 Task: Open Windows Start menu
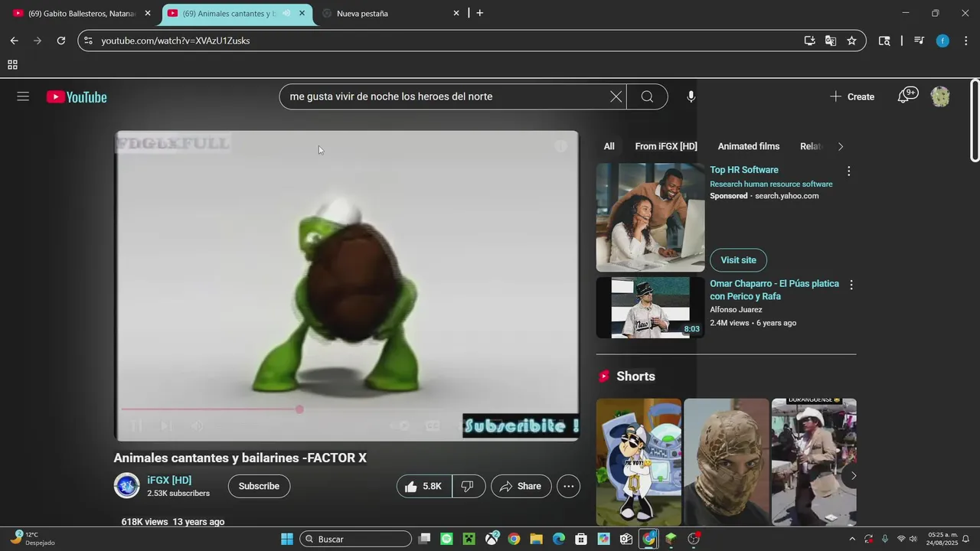click(x=286, y=539)
